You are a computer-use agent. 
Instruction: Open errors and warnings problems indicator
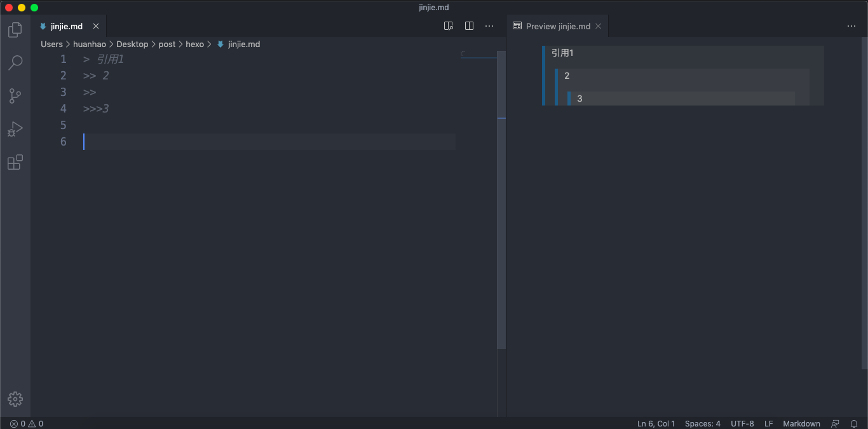point(27,423)
